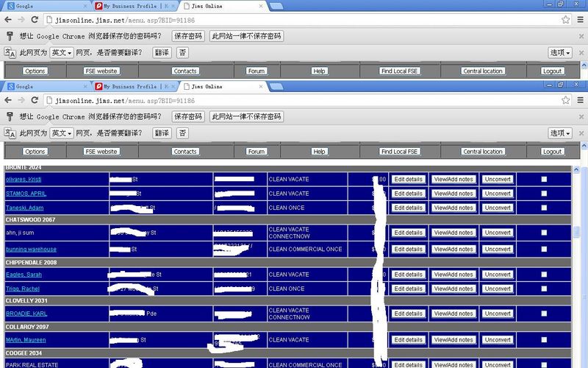This screenshot has width=588, height=368.
Task: Click View/Add notes for MArtin, Maureen
Action: pos(453,340)
